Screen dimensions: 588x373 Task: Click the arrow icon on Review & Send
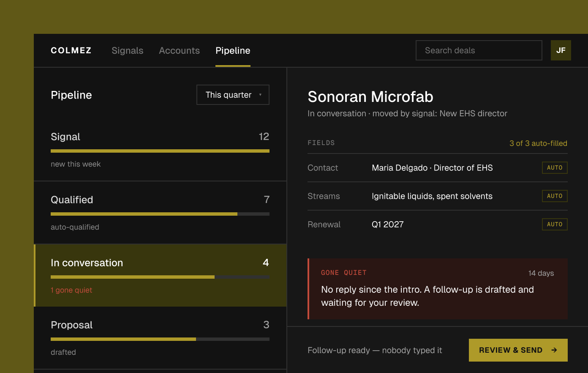click(554, 350)
